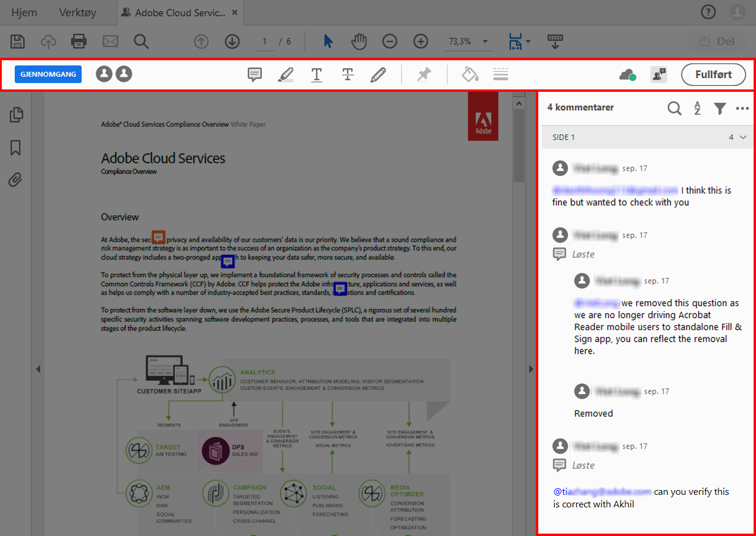Go to next page arrow
This screenshot has height=536, width=756.
click(232, 41)
